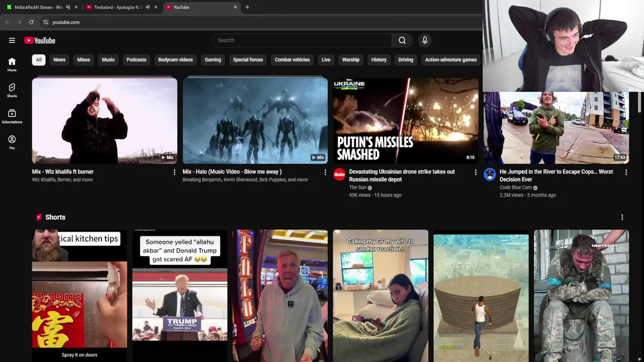Select the History filter chip

pyautogui.click(x=379, y=60)
